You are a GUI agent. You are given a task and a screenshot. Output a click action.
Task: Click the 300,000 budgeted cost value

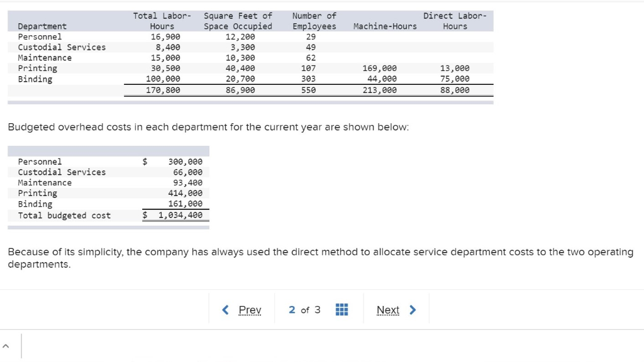[186, 162]
